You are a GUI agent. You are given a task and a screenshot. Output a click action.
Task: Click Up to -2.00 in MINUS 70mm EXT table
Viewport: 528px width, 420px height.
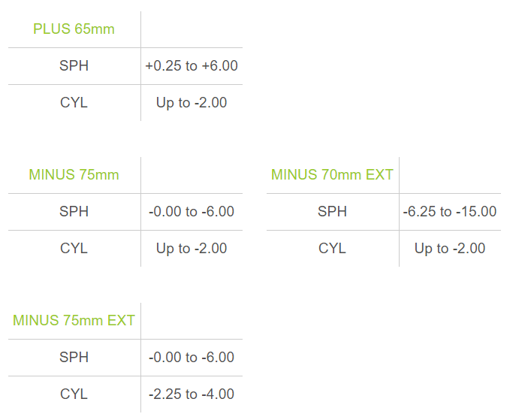point(450,249)
